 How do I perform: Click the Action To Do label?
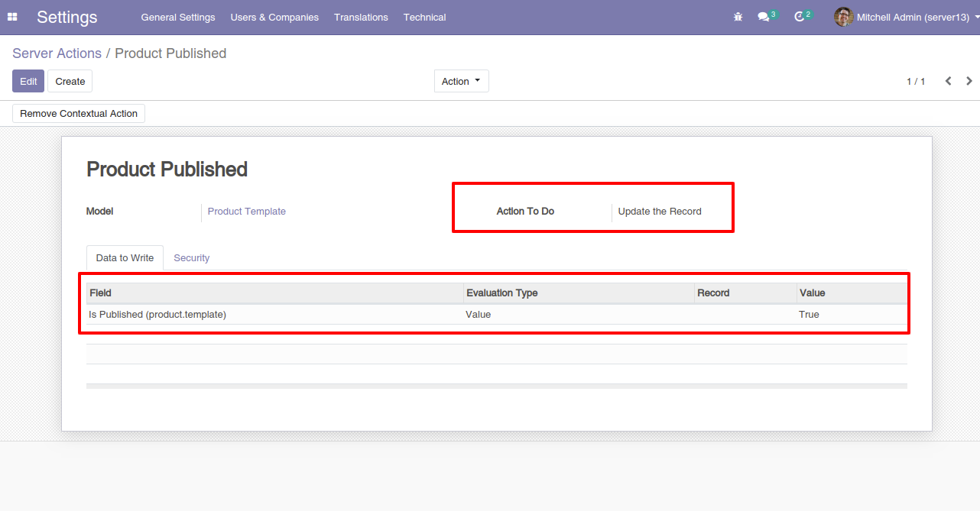(x=525, y=212)
